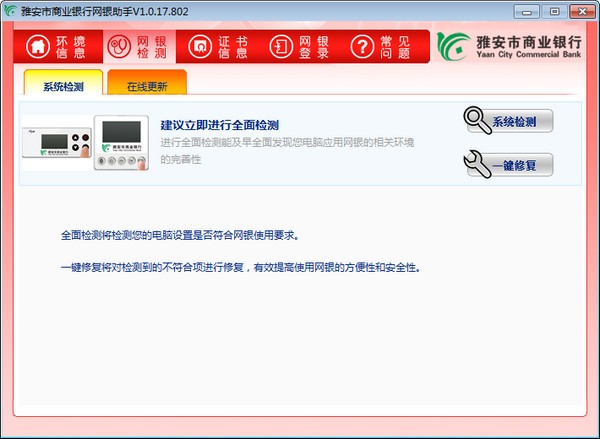This screenshot has height=439, width=600.
Task: Go to 网银登录 login section
Action: [x=300, y=46]
